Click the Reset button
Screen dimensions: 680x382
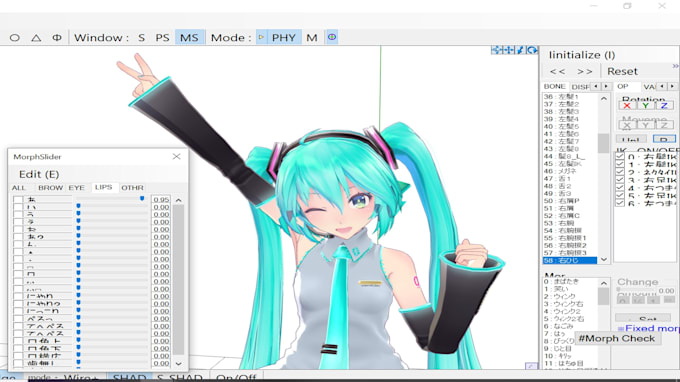(622, 71)
